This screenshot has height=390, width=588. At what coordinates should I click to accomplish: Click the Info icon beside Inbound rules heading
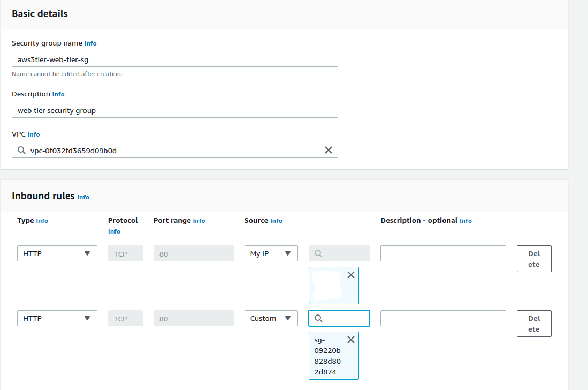pos(83,197)
